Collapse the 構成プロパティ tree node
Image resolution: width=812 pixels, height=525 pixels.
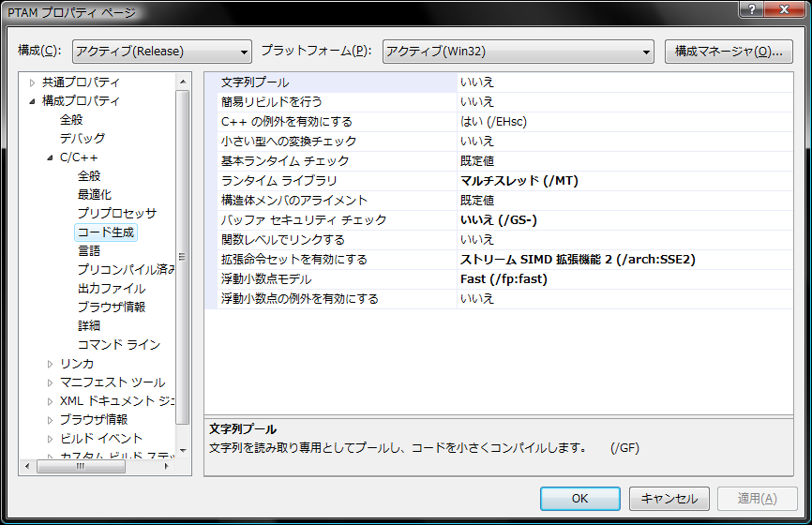pyautogui.click(x=32, y=101)
